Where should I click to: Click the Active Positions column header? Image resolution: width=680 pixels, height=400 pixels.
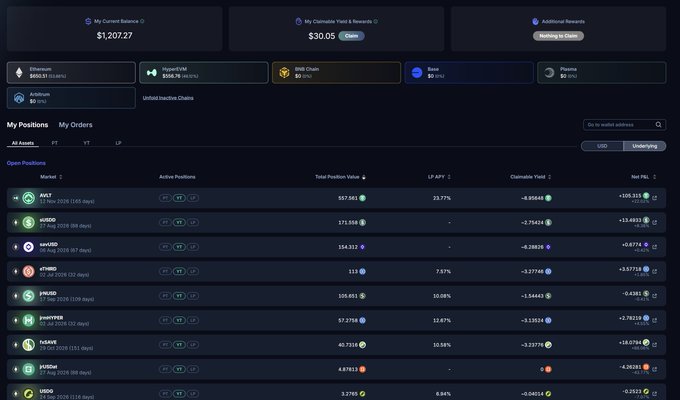[x=177, y=177]
